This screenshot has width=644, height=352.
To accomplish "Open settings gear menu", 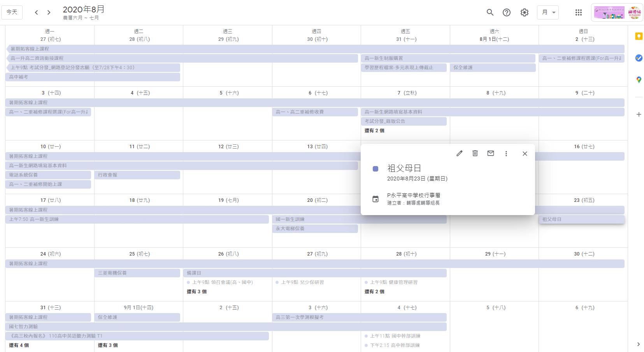I will tap(525, 12).
